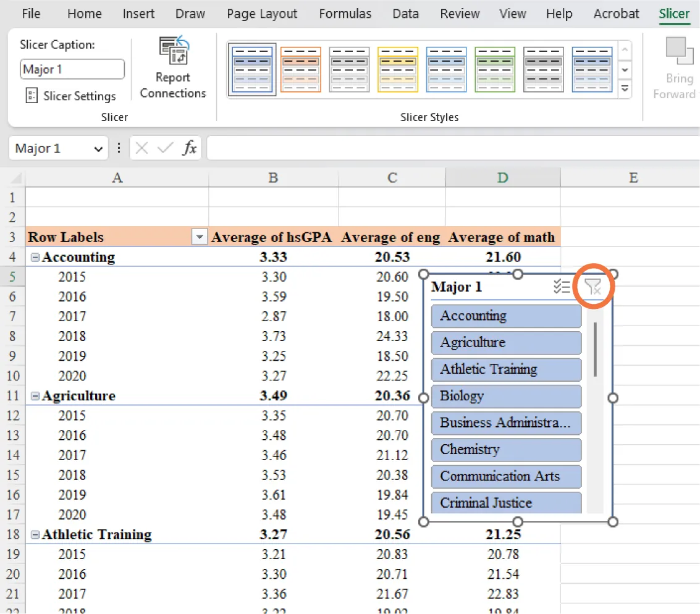The height and width of the screenshot is (614, 700).
Task: Clear the filter on the Major 1 slicer
Action: pos(593,286)
